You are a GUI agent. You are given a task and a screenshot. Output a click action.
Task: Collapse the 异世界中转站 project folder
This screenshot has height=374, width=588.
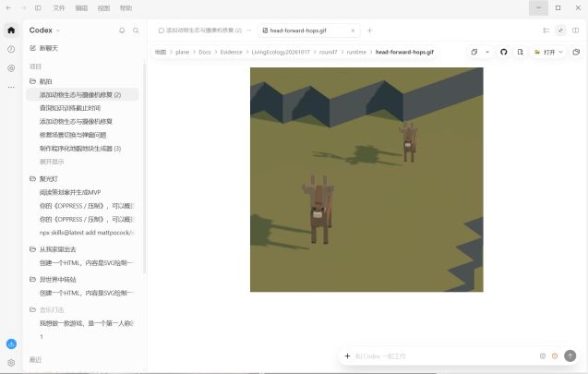(53, 280)
